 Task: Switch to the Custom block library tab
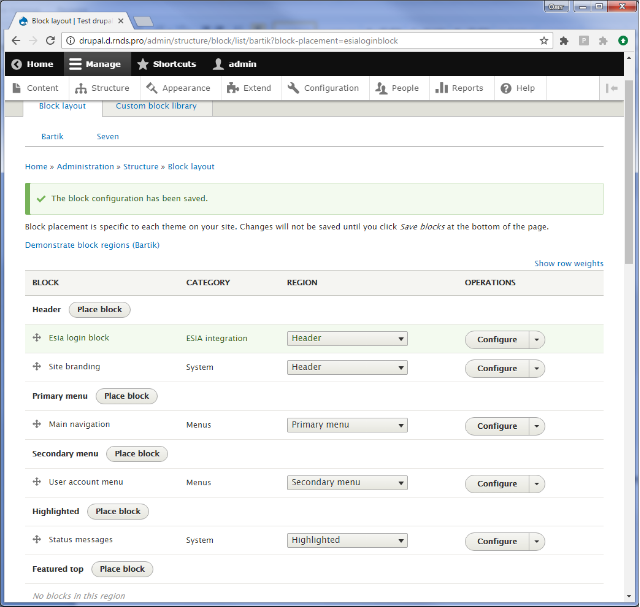click(x=155, y=106)
